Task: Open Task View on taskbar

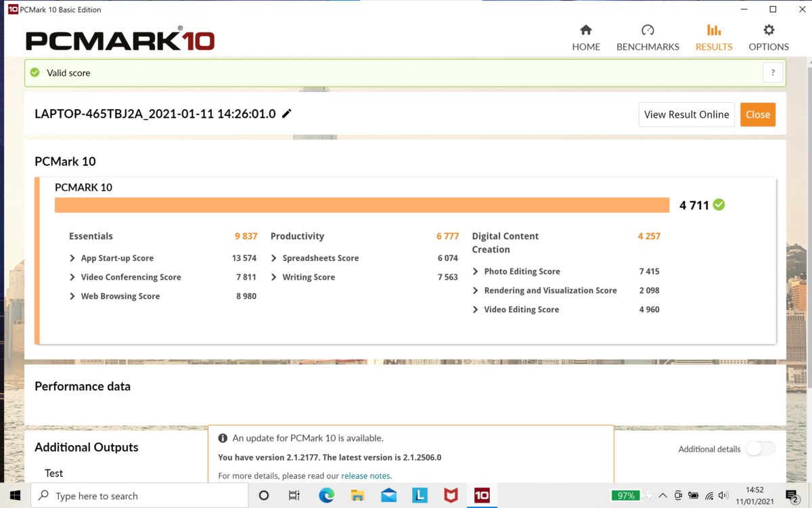Action: (x=294, y=495)
